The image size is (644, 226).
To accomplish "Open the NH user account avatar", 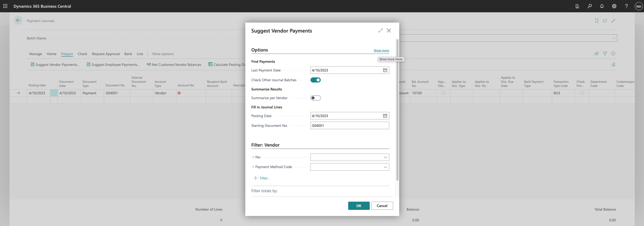I will pos(639,6).
